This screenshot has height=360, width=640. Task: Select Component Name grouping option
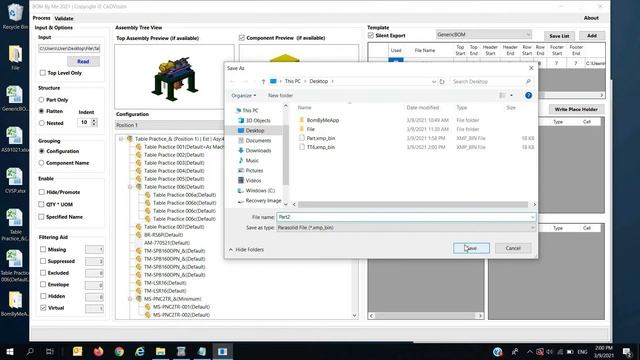click(41, 163)
